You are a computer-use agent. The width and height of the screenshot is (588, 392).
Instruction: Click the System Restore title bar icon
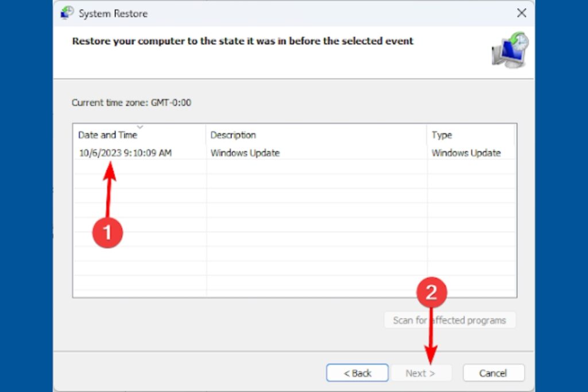(67, 13)
